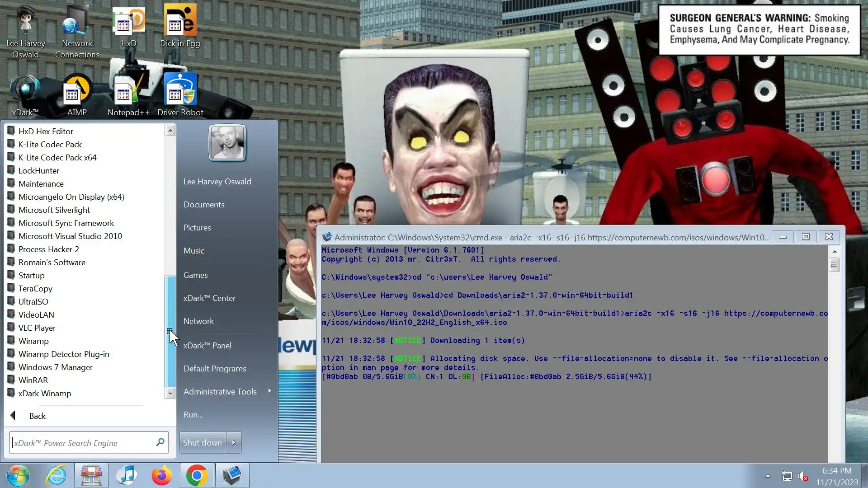The height and width of the screenshot is (488, 868).
Task: Click Back in the programs list
Action: pos(37,416)
